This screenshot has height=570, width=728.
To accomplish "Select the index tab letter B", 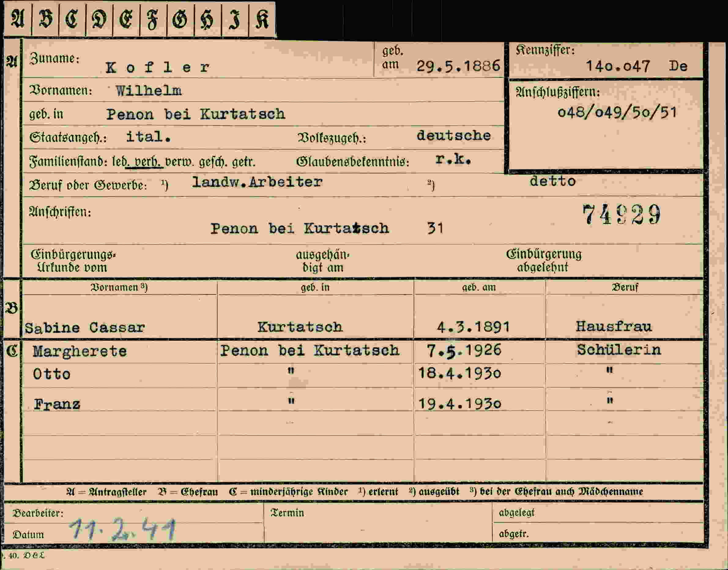I will [x=46, y=19].
